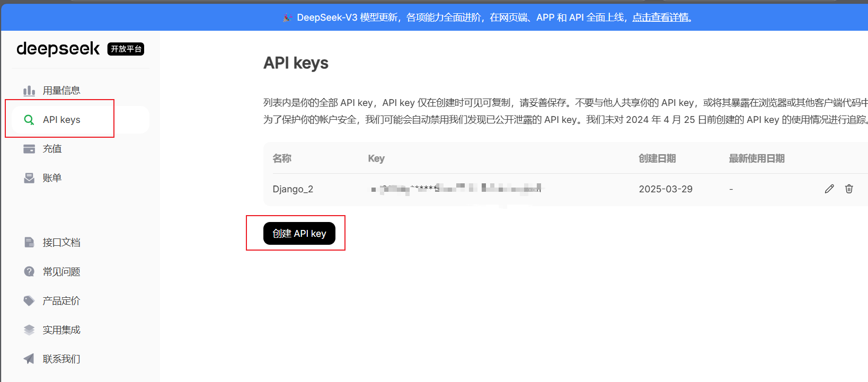
Task: Click the 开放平台 badge
Action: [x=126, y=49]
